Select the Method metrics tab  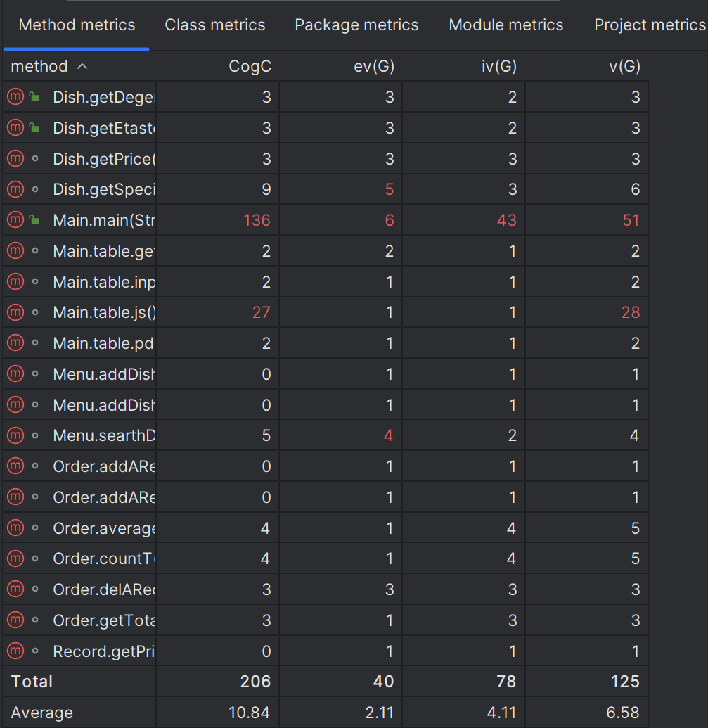pyautogui.click(x=77, y=25)
